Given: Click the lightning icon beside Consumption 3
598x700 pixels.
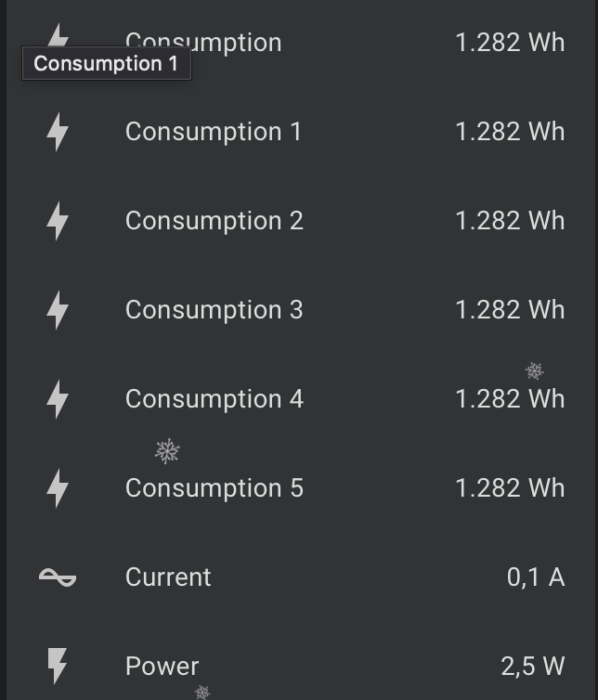Looking at the screenshot, I should (58, 310).
